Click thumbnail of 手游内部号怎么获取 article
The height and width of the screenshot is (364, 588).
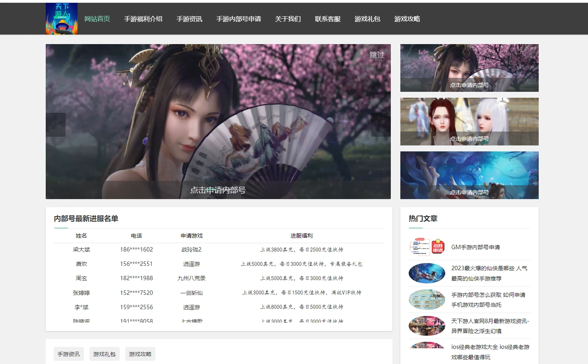pyautogui.click(x=427, y=299)
